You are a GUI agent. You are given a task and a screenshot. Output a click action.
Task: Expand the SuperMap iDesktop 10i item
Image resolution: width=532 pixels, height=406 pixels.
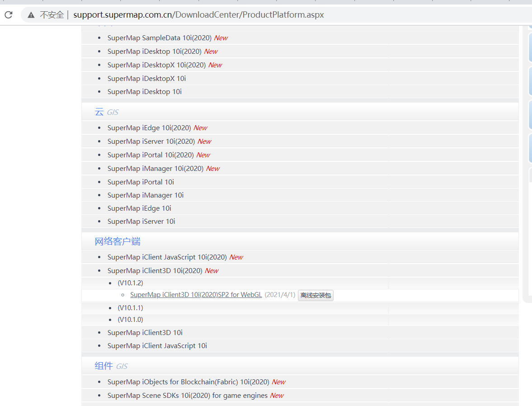click(145, 92)
